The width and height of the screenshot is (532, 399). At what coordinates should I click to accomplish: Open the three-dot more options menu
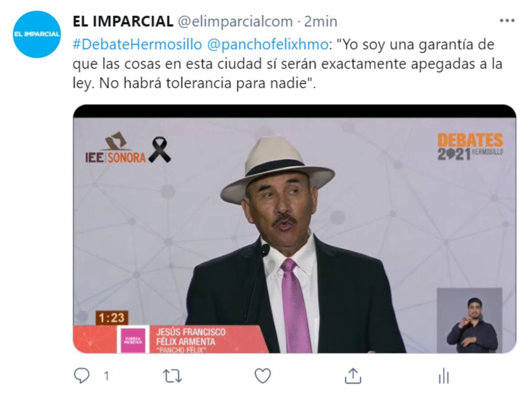click(507, 20)
